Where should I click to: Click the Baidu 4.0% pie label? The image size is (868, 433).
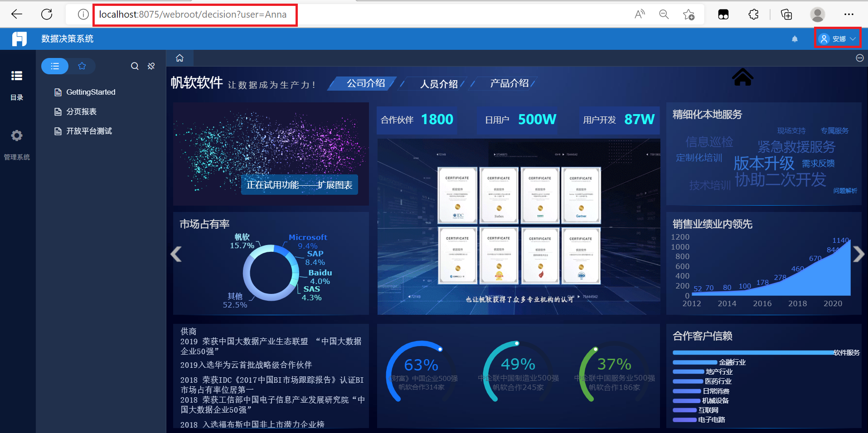click(x=320, y=277)
